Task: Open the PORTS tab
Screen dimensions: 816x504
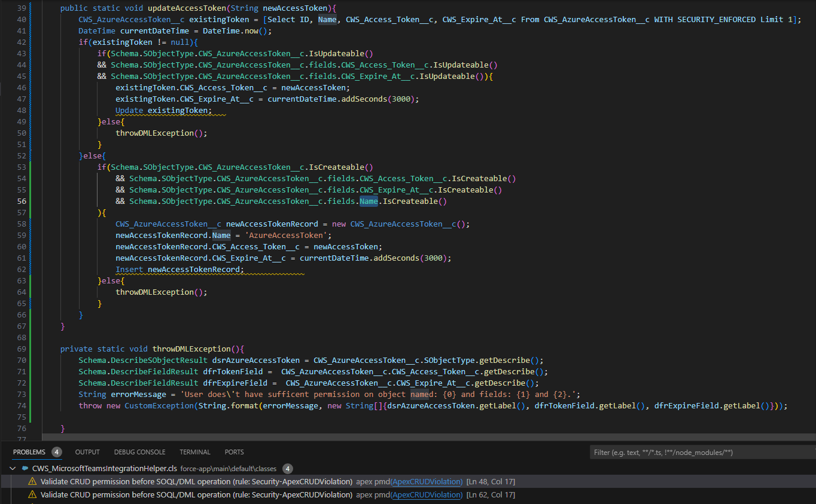Action: tap(233, 452)
